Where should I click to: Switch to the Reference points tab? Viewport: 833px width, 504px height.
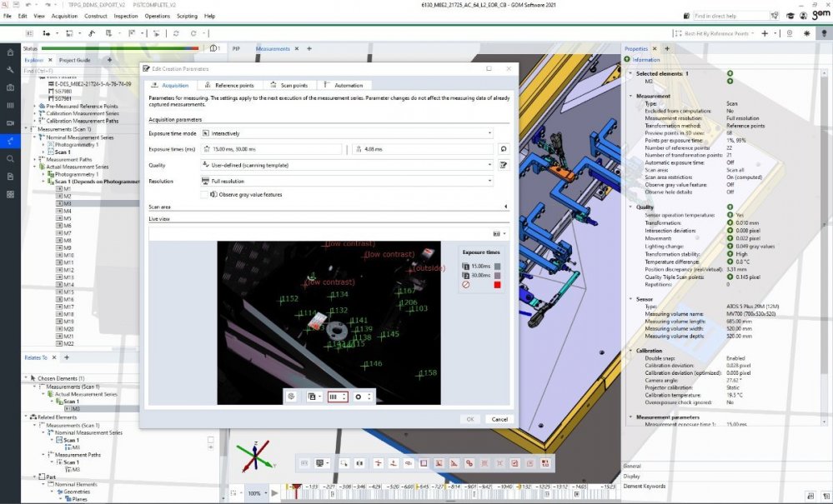229,85
